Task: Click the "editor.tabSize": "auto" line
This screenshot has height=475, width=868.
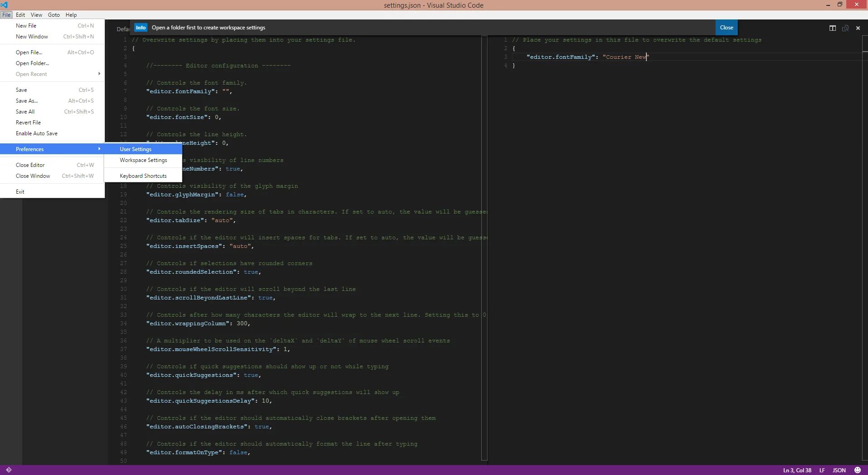Action: tap(191, 220)
